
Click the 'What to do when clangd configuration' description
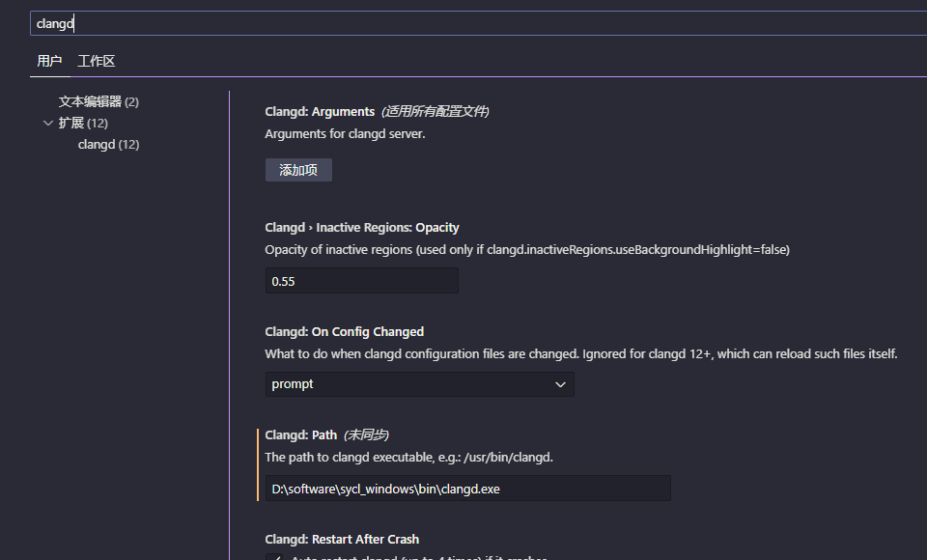(581, 354)
